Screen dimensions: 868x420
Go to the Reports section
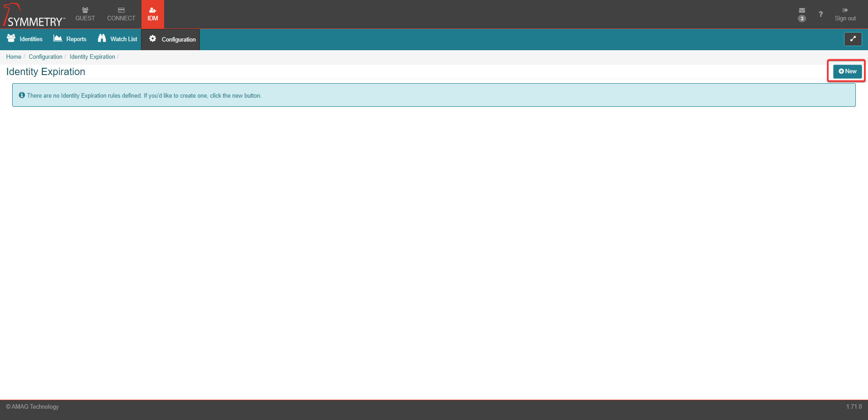70,39
